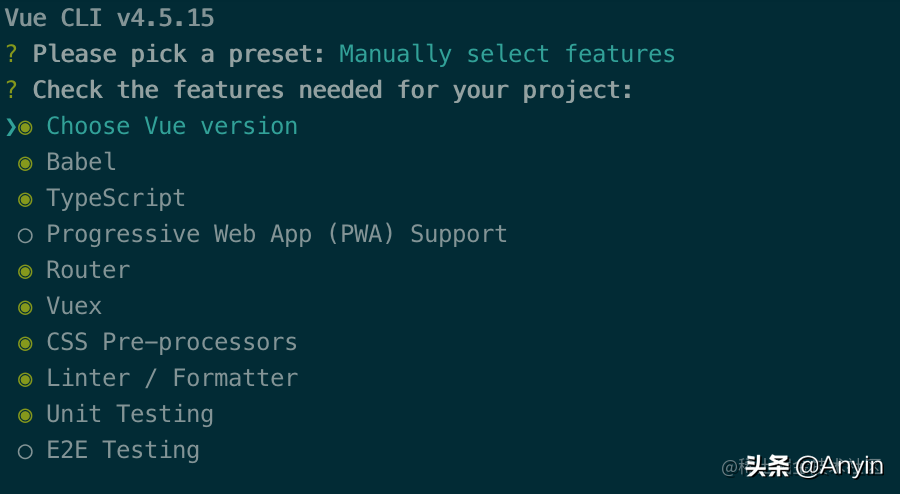
Task: Click the question mark before 'Please pick a preset'
Action: 11,54
